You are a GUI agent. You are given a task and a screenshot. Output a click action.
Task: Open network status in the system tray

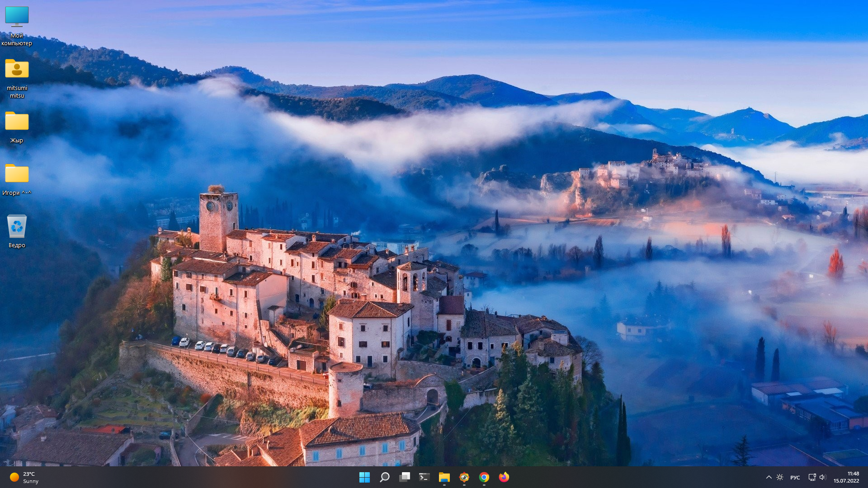(x=812, y=477)
